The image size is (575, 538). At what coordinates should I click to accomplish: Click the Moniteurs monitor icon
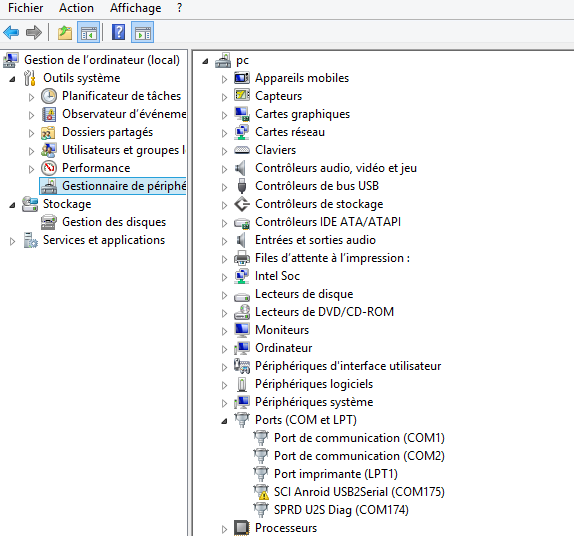242,330
